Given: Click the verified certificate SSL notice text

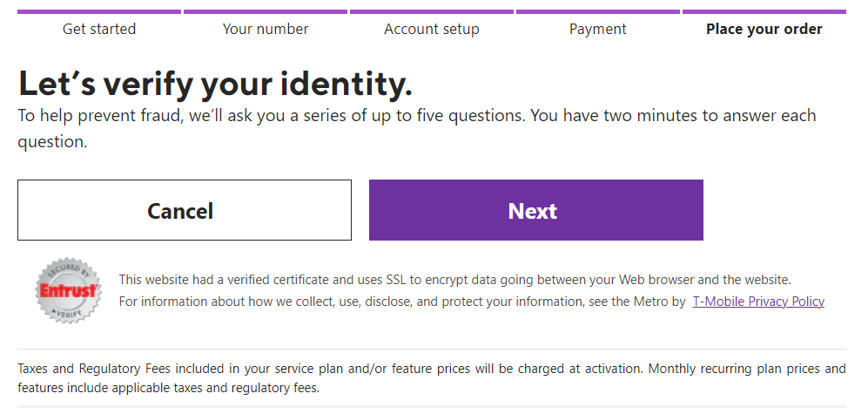Looking at the screenshot, I should (454, 280).
